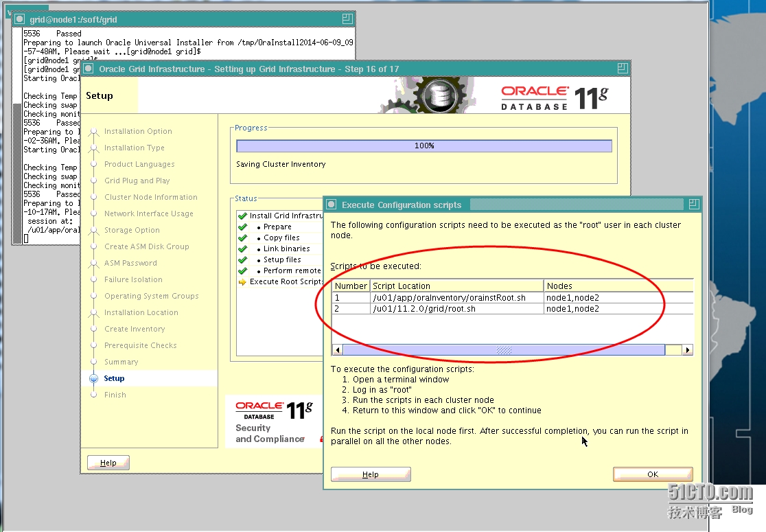
Task: Click maximize icon of grid@node1 terminal window
Action: 347,19
